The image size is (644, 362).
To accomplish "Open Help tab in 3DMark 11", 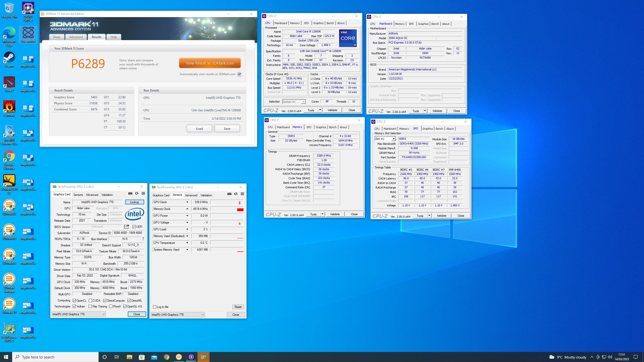I will point(114,37).
